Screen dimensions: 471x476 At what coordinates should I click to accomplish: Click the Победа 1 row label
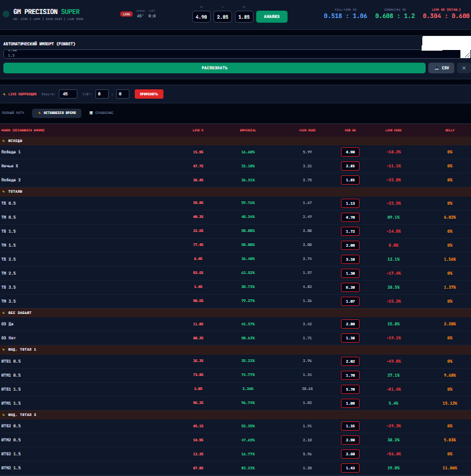[x=11, y=152]
